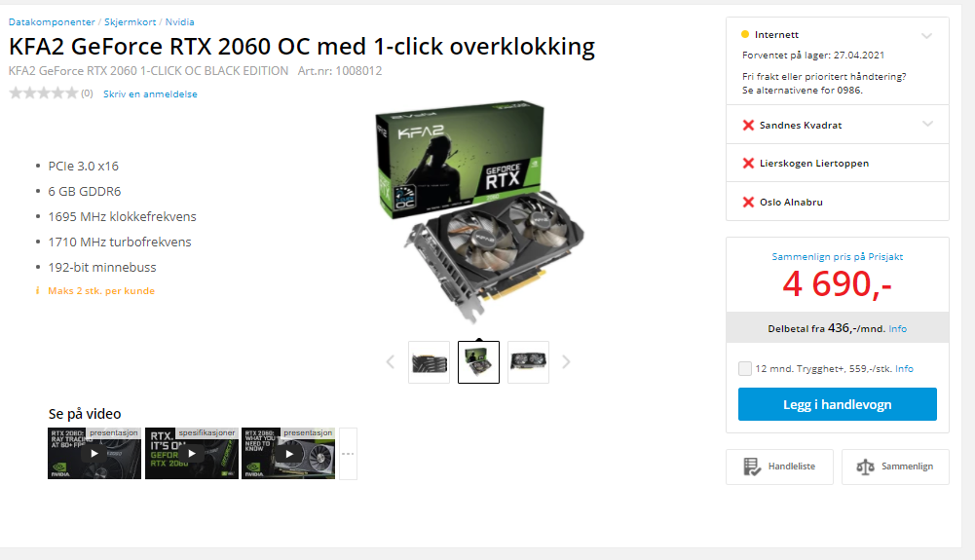Select the first graphics card thumbnail
Screen dimensions: 975x560
pyautogui.click(x=429, y=362)
